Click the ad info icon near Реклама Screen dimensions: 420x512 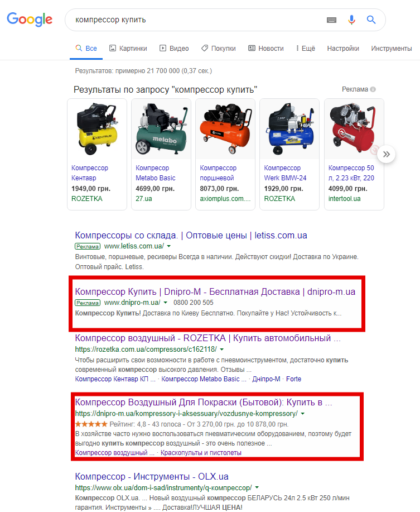point(373,89)
